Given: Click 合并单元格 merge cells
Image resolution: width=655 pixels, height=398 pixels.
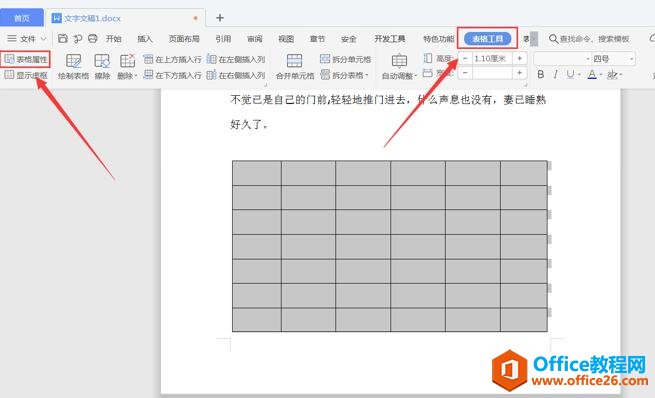Looking at the screenshot, I should tap(295, 67).
